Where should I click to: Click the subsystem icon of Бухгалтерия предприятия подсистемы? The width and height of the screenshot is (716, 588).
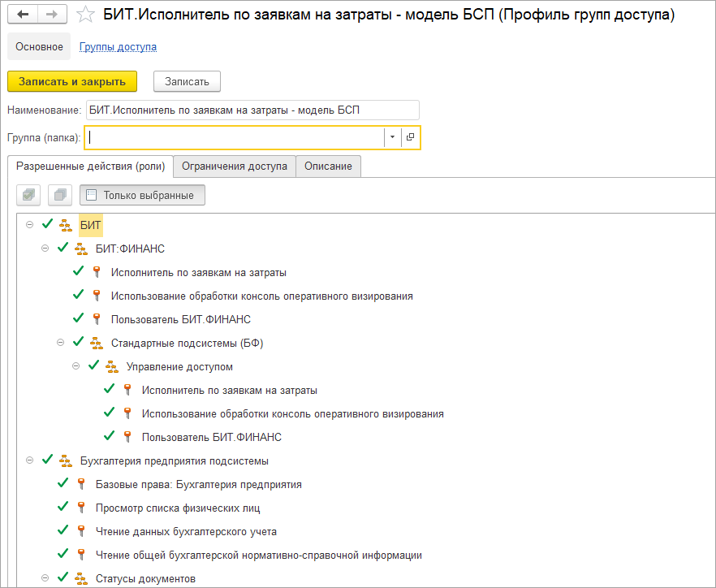[x=67, y=461]
